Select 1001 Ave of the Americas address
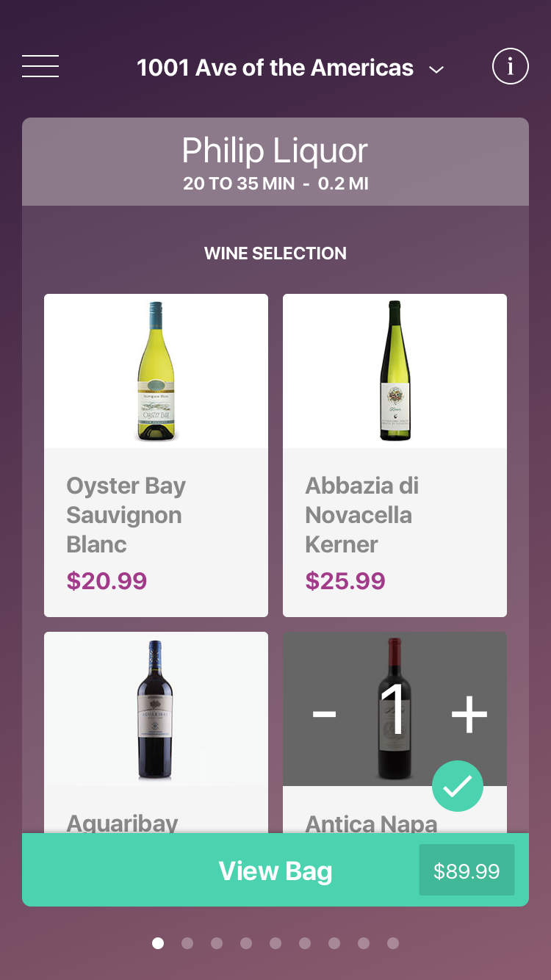Viewport: 551px width, 980px height. 275,68
